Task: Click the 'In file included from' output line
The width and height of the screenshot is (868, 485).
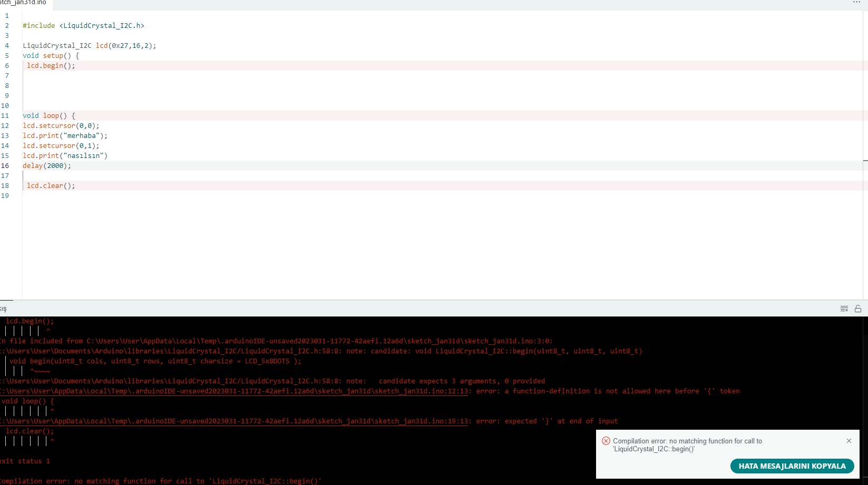Action: pos(277,341)
